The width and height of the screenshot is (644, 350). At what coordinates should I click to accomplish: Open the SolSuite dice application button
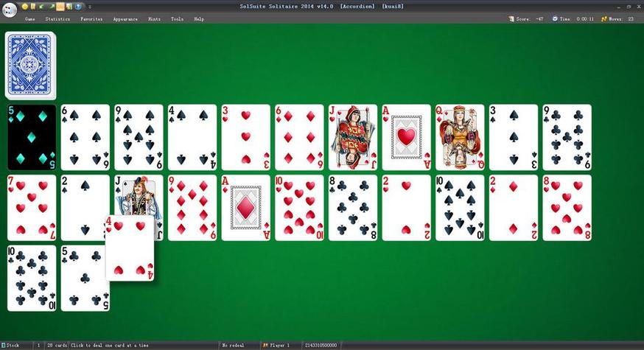[x=9, y=9]
